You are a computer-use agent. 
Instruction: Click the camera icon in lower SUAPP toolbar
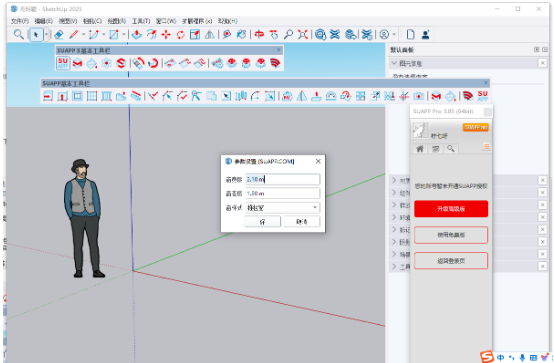pyautogui.click(x=419, y=96)
